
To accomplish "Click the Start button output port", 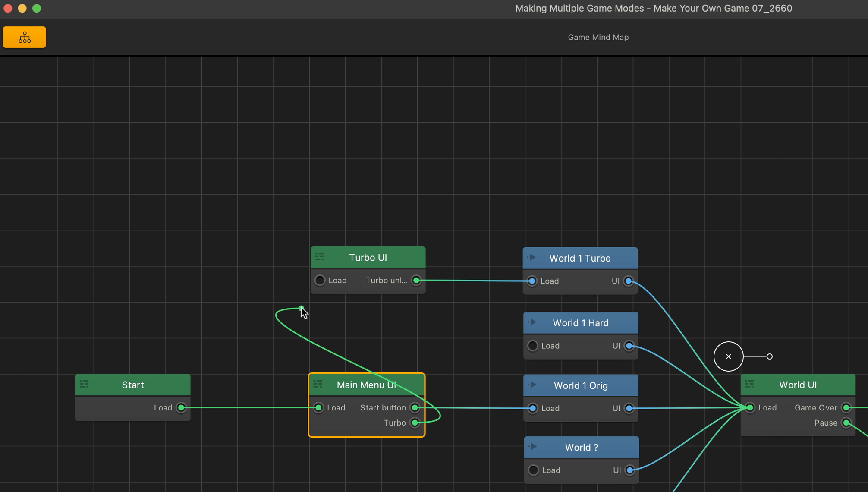I will click(415, 407).
